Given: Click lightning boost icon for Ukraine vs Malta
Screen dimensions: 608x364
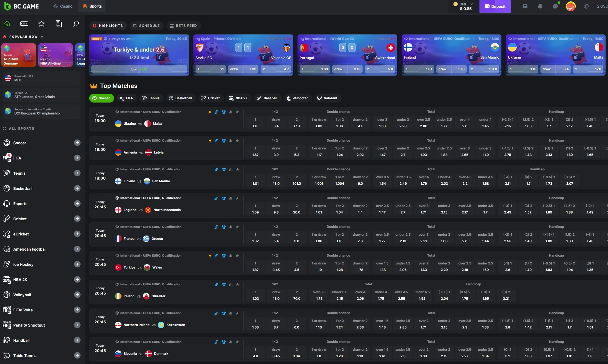Looking at the screenshot, I should pyautogui.click(x=210, y=112).
